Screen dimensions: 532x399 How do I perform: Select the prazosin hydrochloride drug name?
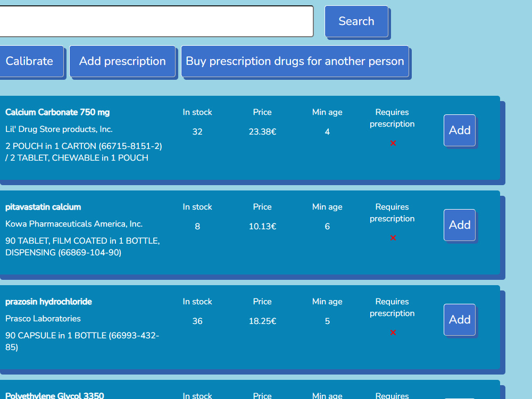tap(48, 302)
